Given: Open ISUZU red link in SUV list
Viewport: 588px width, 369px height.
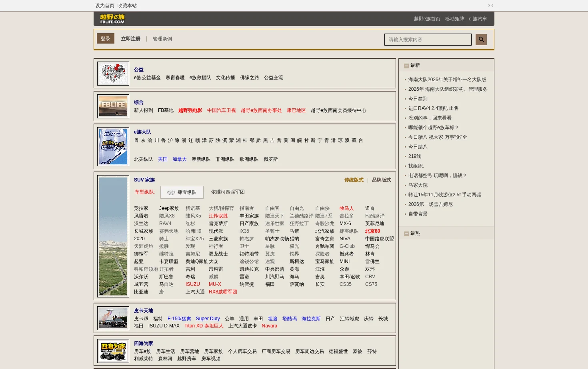Looking at the screenshot, I should click(193, 284).
